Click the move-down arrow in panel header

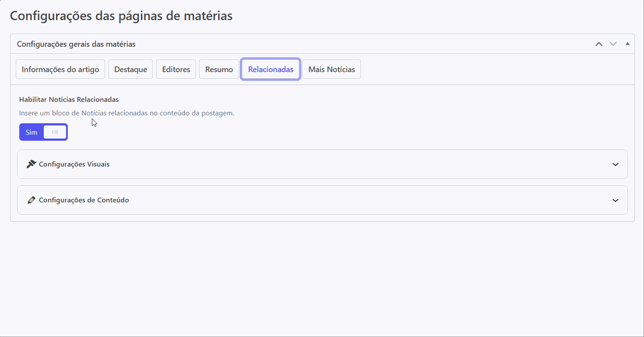coord(613,44)
